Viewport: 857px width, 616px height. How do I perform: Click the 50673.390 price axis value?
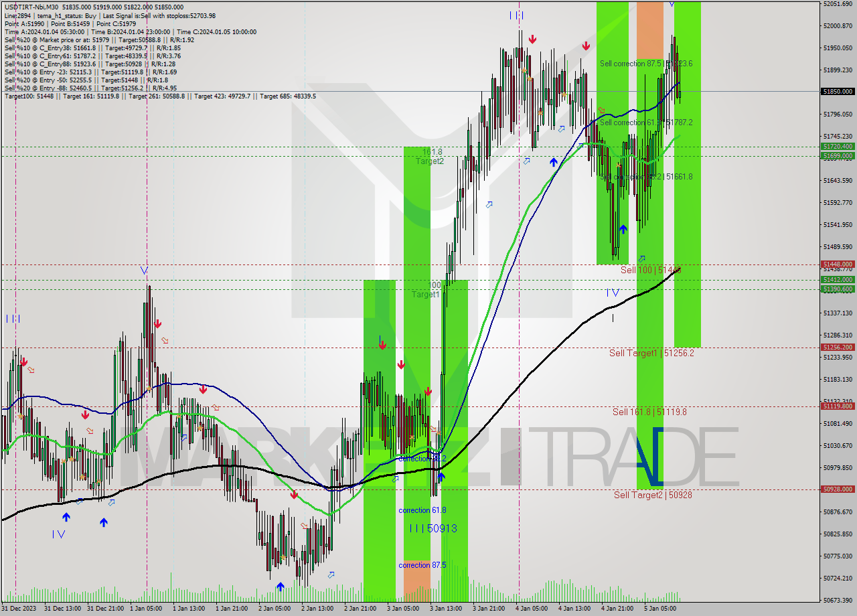pos(838,600)
